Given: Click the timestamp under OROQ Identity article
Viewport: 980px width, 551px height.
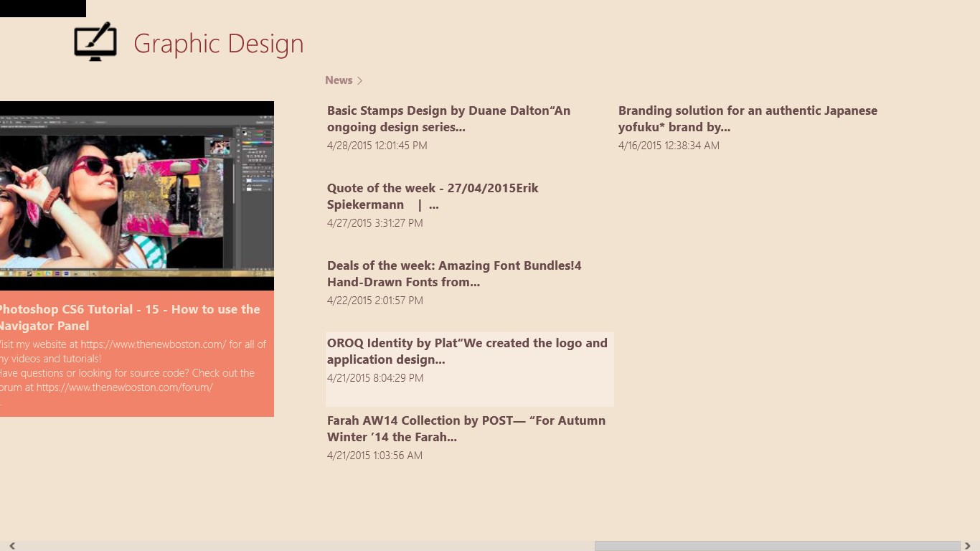Looking at the screenshot, I should pyautogui.click(x=375, y=377).
